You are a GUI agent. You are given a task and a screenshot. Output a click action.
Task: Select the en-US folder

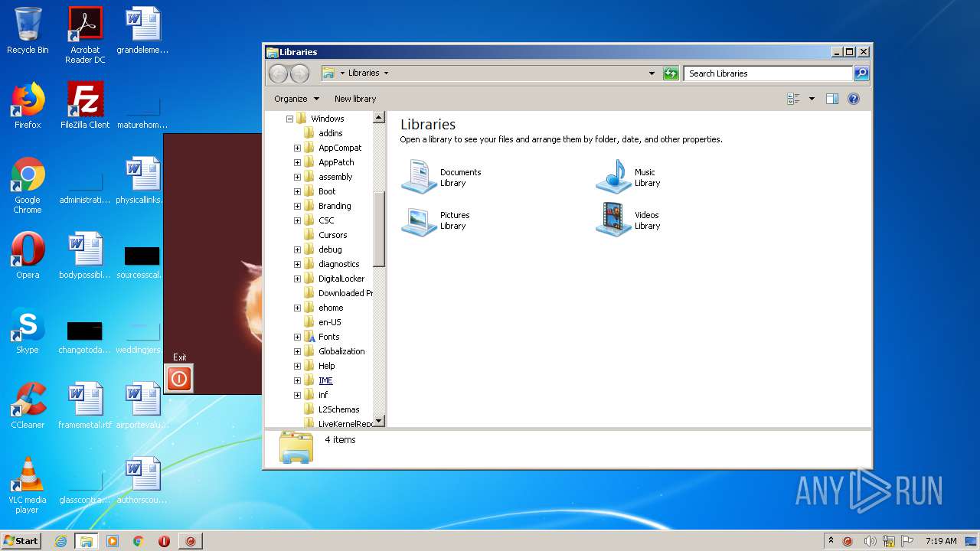pos(330,322)
